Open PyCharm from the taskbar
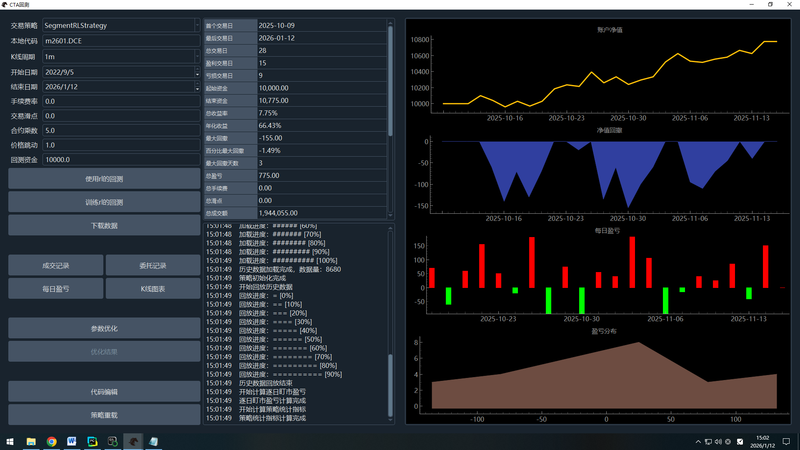Viewport: 800px width, 450px height. tap(92, 441)
